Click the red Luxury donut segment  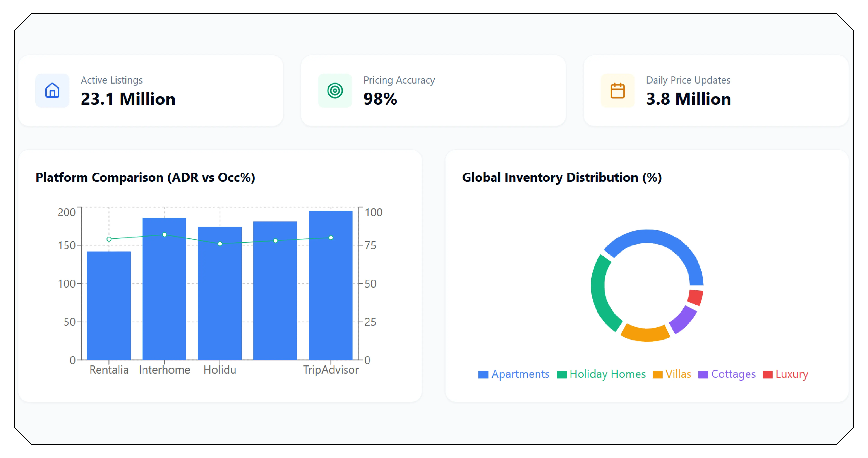coord(695,297)
